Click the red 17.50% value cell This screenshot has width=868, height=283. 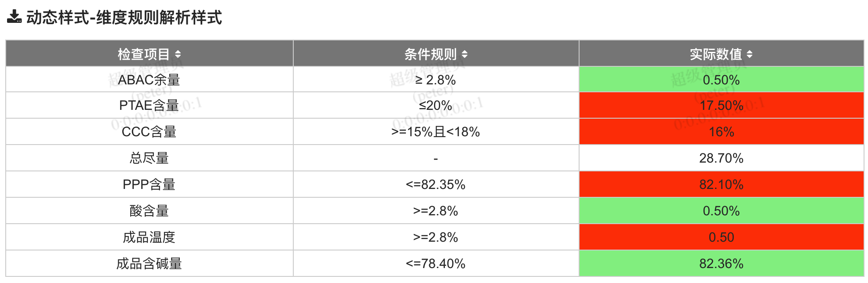721,105
